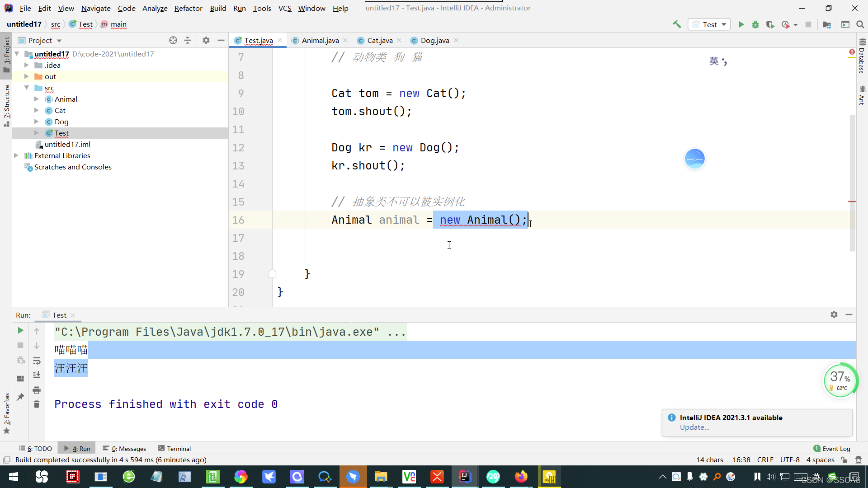Click the volume icon in system tray

tap(771, 477)
